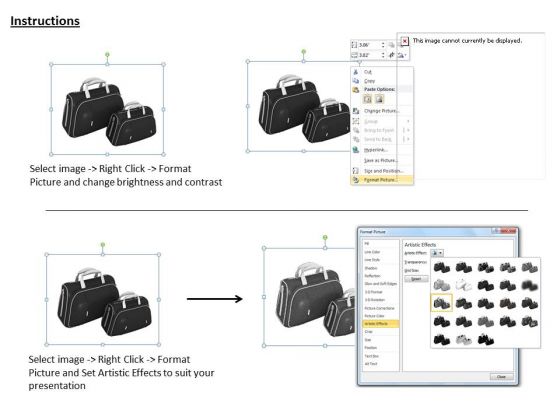The height and width of the screenshot is (420, 560).
Task: Click the Format Picture dialog help button
Action: click(x=496, y=231)
